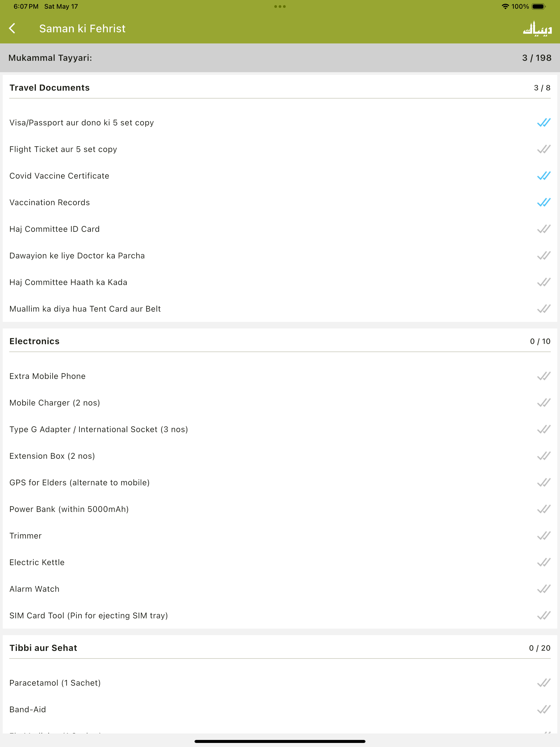The image size is (560, 747).
Task: Uncheck Visa/Passport double-tick icon
Action: tap(543, 123)
